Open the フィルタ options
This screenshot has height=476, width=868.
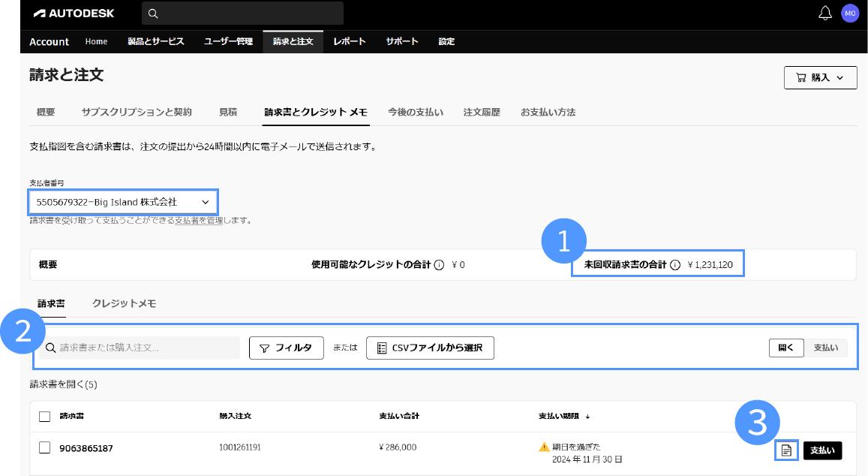pyautogui.click(x=286, y=348)
